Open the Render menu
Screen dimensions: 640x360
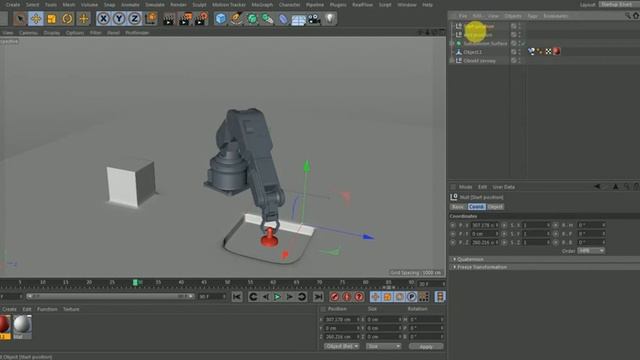point(178,5)
